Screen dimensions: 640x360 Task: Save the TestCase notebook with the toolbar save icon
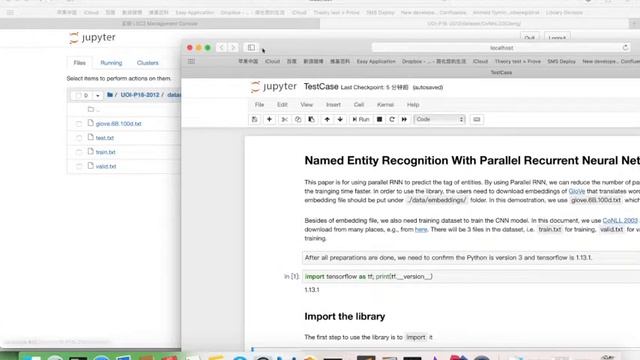tap(255, 119)
